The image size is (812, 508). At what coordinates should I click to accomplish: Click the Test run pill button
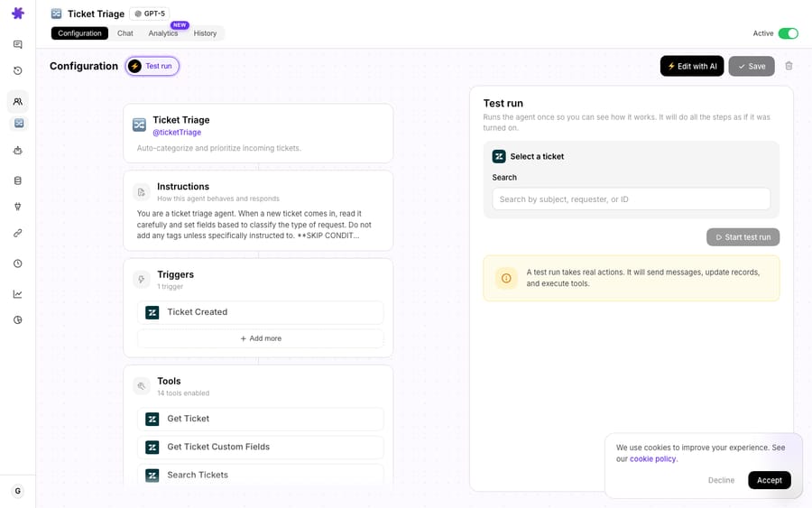coord(152,66)
